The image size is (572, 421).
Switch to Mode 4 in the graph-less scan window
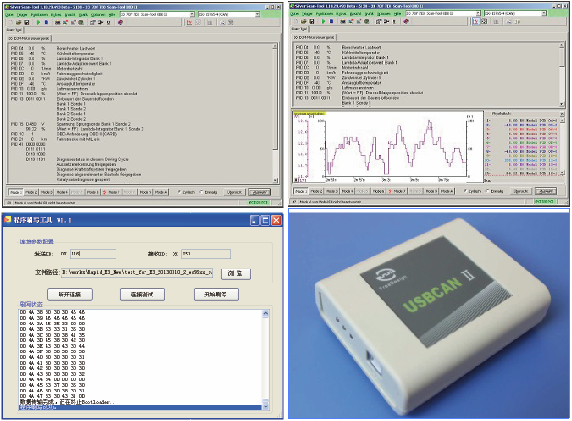coord(62,192)
